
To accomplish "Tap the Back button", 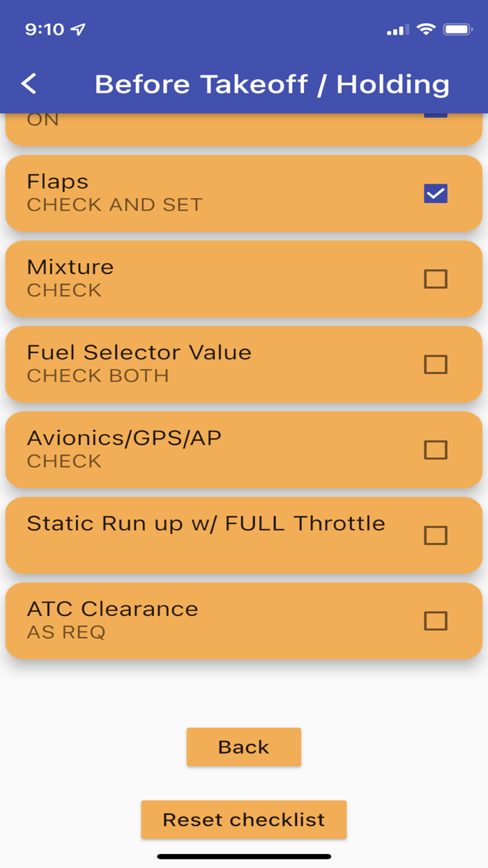I will 243,747.
